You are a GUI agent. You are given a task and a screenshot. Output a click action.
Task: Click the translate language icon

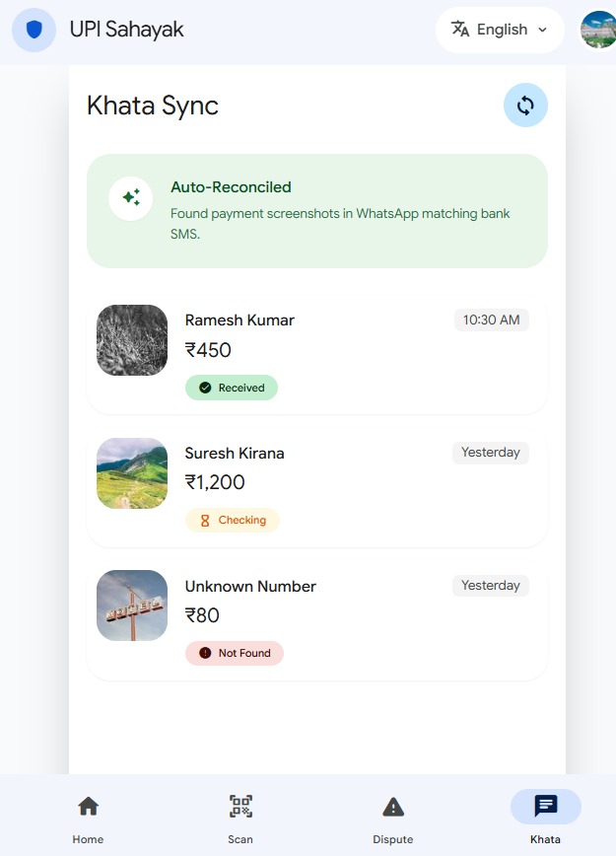click(x=460, y=30)
